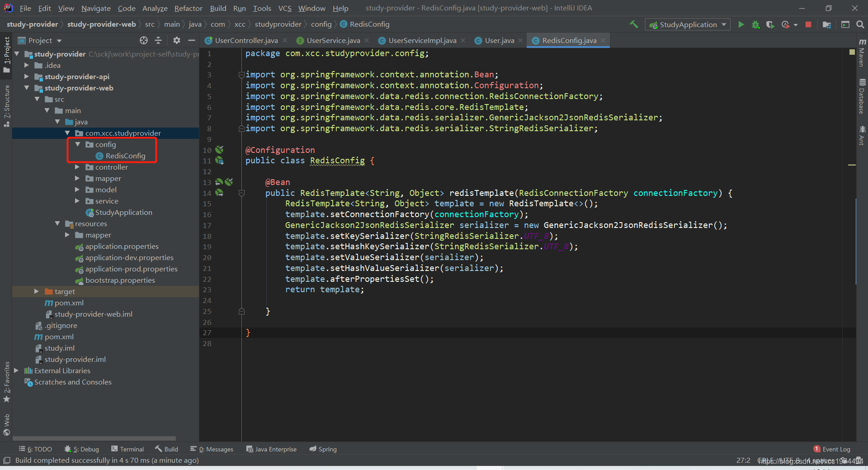Hide the Project tool window
Viewport: 868px width, 470px height.
point(192,40)
